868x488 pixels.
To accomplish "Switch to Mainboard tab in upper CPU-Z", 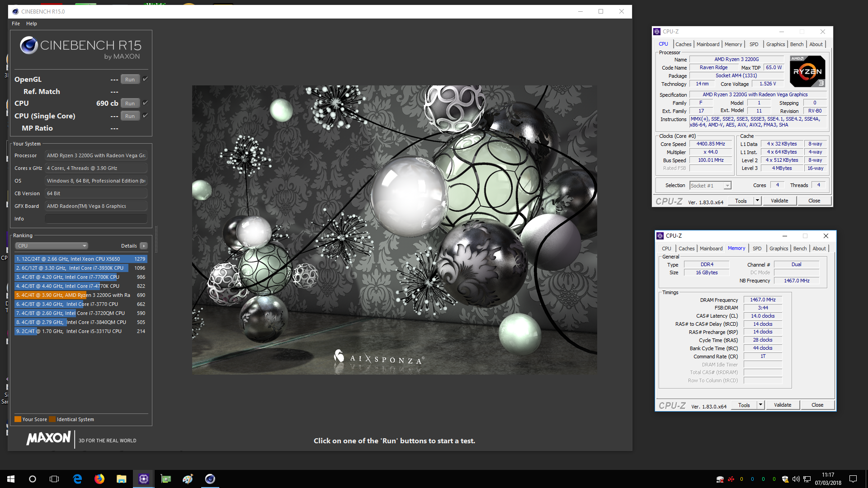I will (x=708, y=44).
